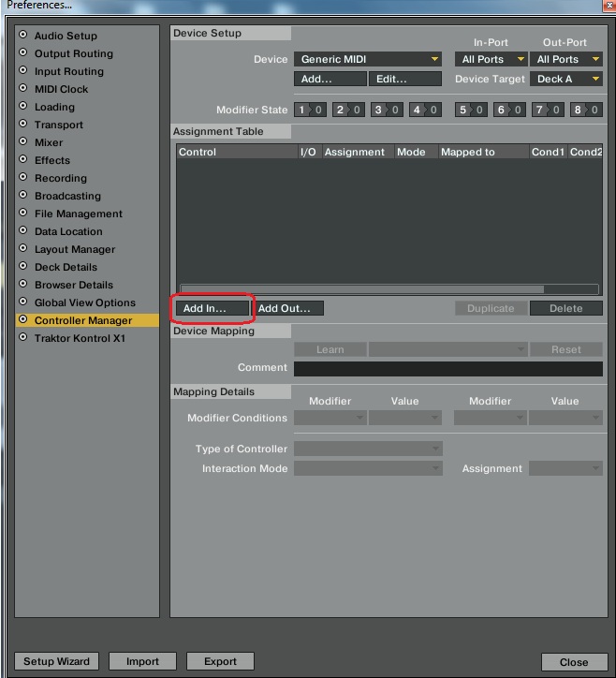Click Modifier State 2 indicator

pyautogui.click(x=348, y=110)
